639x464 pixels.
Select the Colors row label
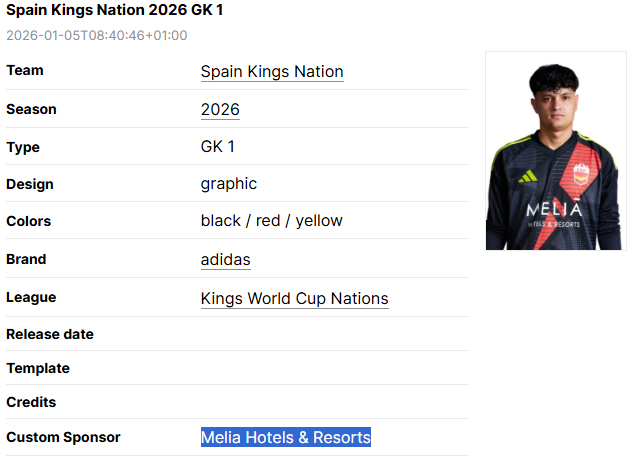click(28, 221)
